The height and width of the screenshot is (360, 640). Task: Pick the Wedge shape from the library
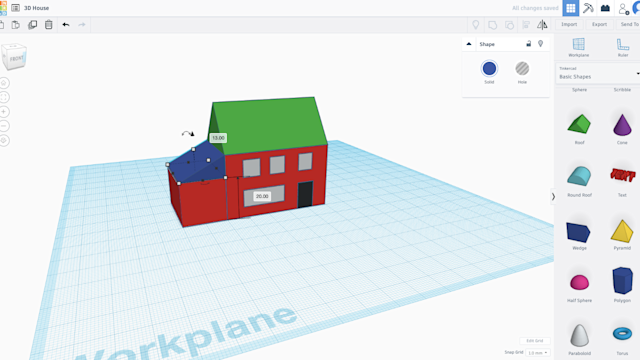point(579,236)
